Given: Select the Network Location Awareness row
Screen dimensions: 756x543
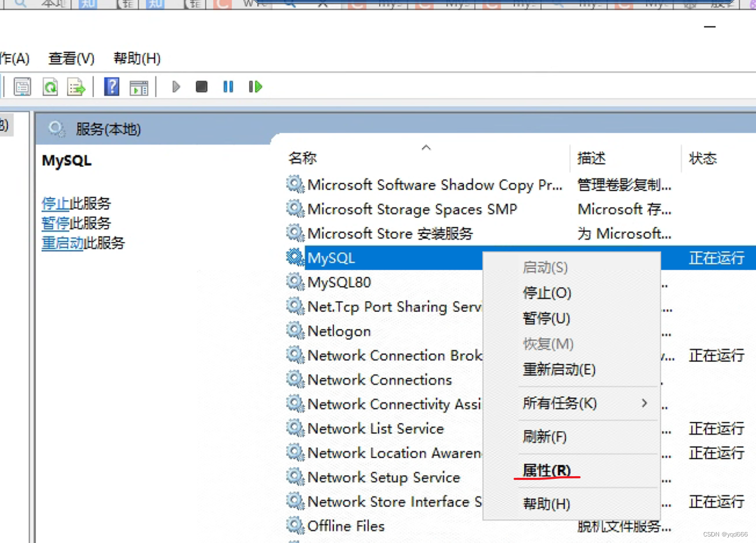Looking at the screenshot, I should tap(395, 453).
